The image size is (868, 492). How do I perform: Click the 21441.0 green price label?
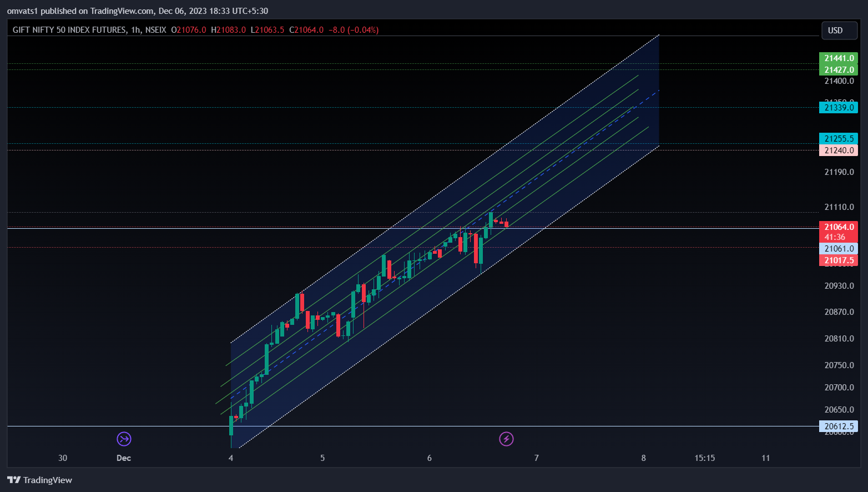point(839,58)
